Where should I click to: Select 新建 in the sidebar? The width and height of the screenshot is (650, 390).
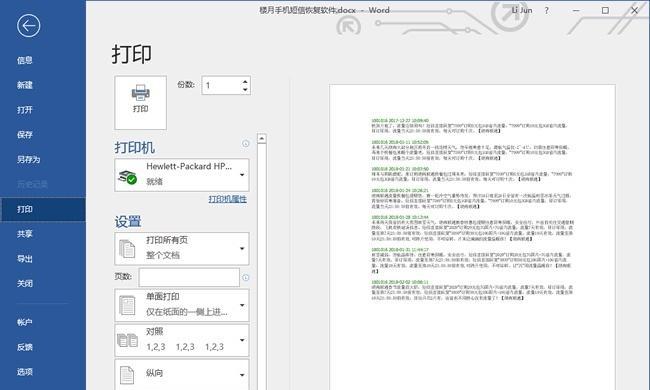click(x=24, y=85)
